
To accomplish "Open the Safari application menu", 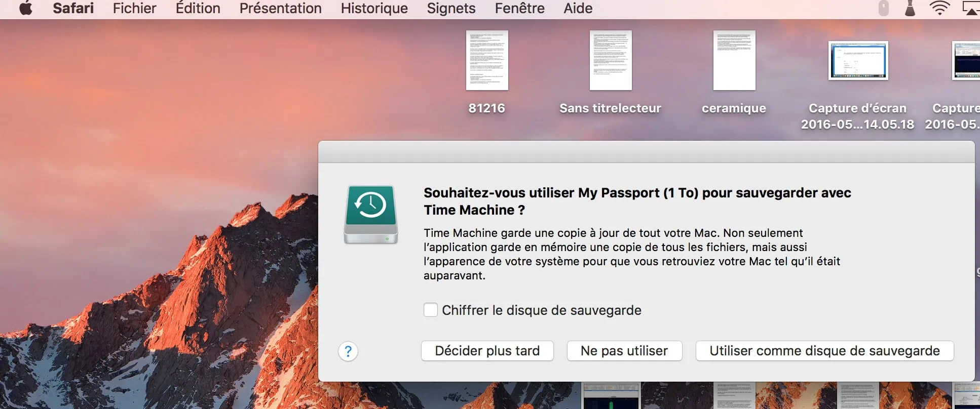I will click(73, 9).
